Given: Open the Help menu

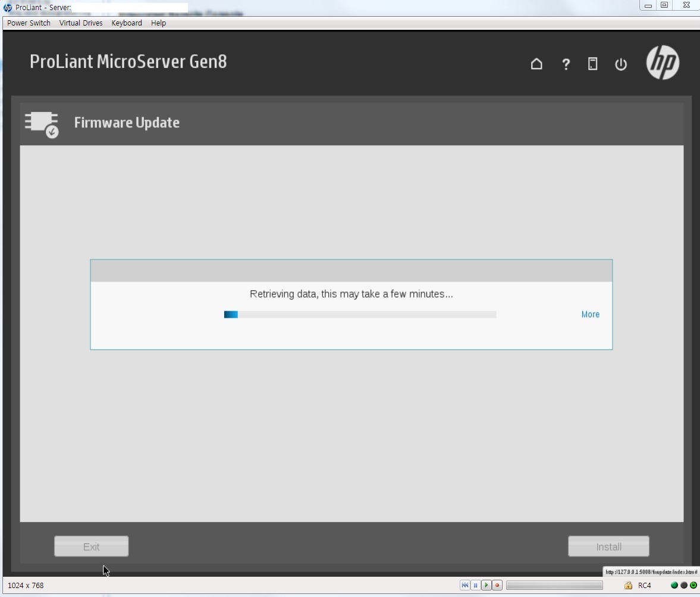Looking at the screenshot, I should pyautogui.click(x=158, y=23).
